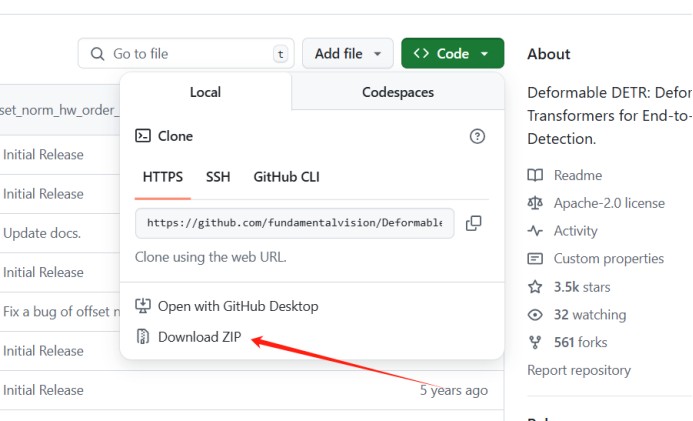Open the Clone help question mark icon
The width and height of the screenshot is (693, 421).
(x=477, y=136)
